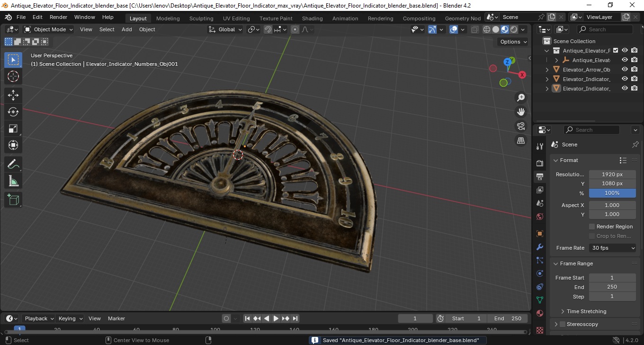Viewport: 644px width, 345px height.
Task: Switch to wireframe viewport shading
Action: click(487, 29)
